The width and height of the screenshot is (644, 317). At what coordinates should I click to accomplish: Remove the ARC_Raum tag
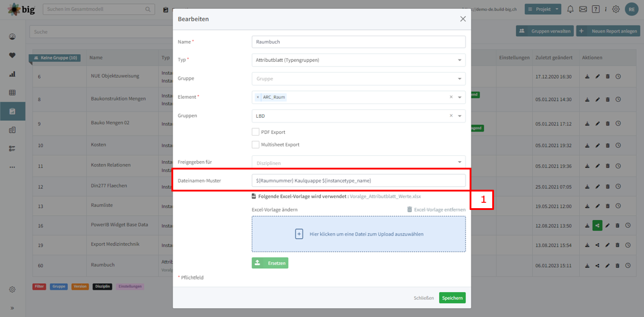coord(258,98)
